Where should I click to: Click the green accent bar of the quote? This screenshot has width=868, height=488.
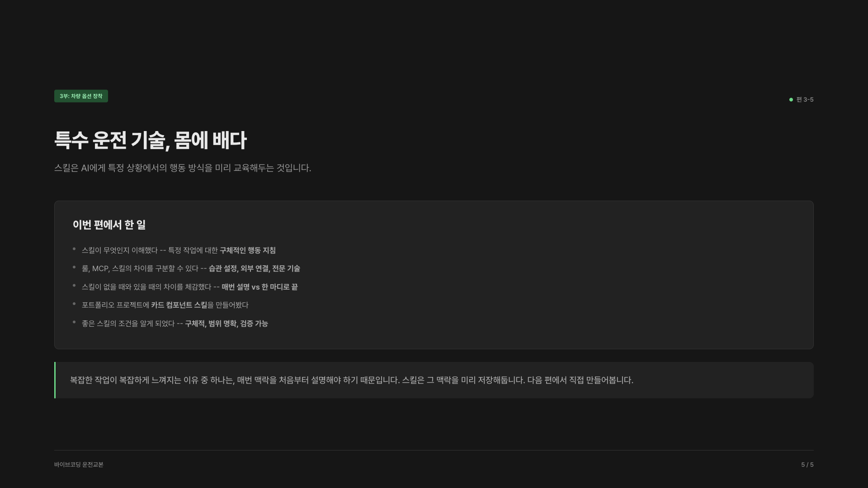55,380
